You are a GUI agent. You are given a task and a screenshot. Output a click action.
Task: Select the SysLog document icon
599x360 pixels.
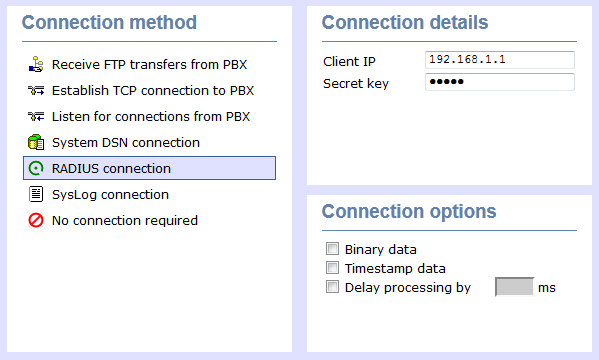(36, 194)
